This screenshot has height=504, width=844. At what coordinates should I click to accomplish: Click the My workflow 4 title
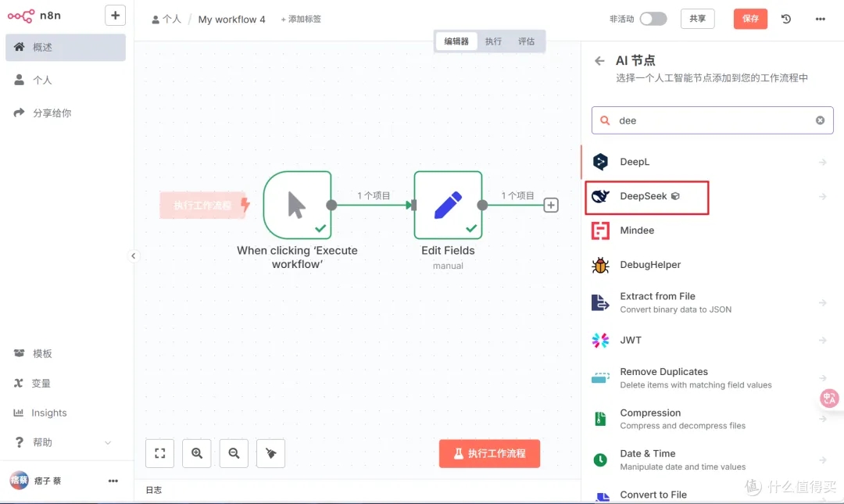pos(231,20)
